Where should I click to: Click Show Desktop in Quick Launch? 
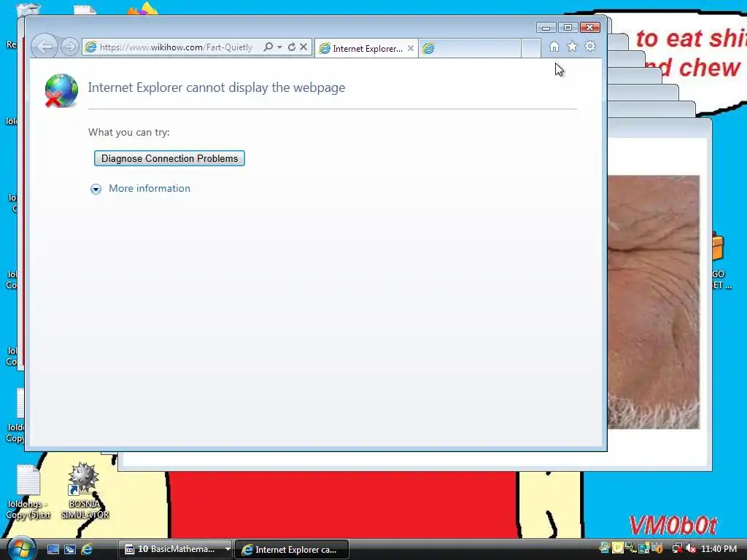click(x=53, y=550)
